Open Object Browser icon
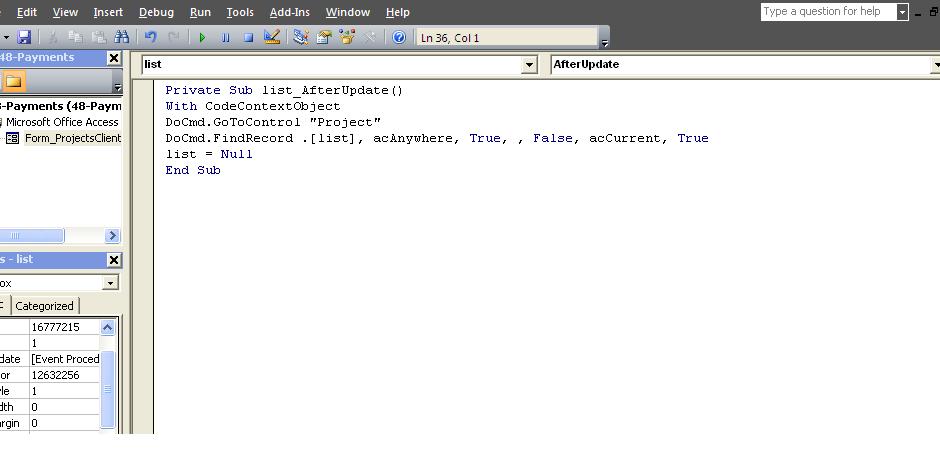The height and width of the screenshot is (459, 940). click(x=347, y=37)
